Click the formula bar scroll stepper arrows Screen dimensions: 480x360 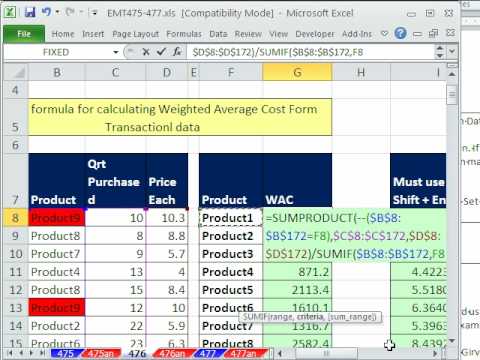[440, 52]
